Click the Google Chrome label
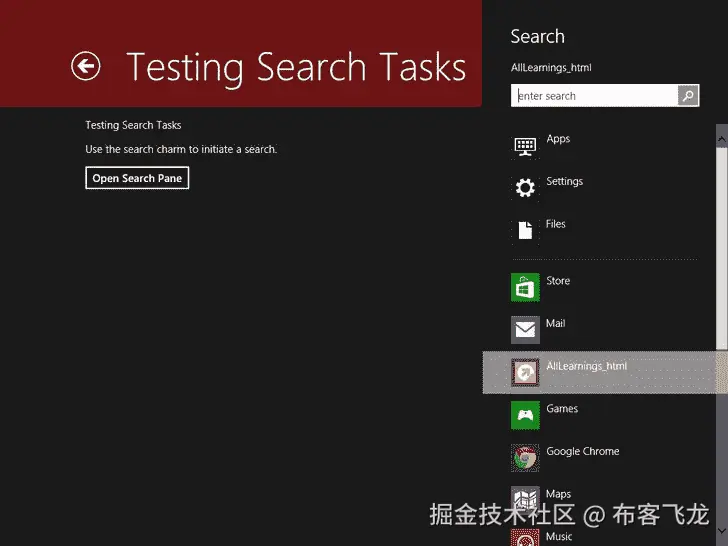This screenshot has height=546, width=728. pos(583,451)
